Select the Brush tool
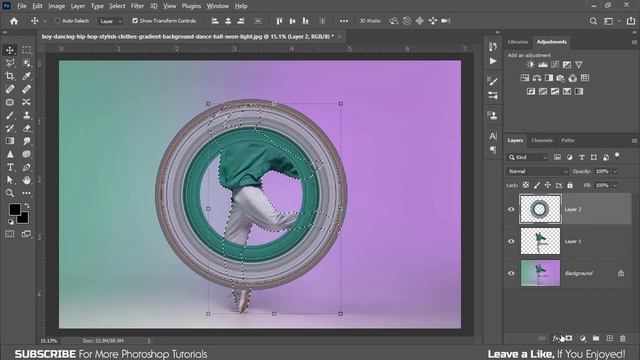The image size is (640, 360). (x=10, y=115)
